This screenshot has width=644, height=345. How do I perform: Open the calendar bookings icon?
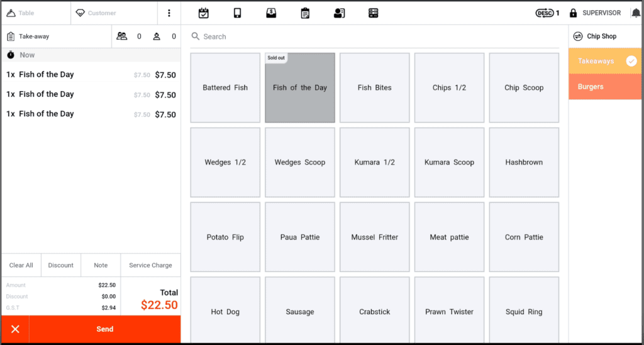pyautogui.click(x=203, y=13)
